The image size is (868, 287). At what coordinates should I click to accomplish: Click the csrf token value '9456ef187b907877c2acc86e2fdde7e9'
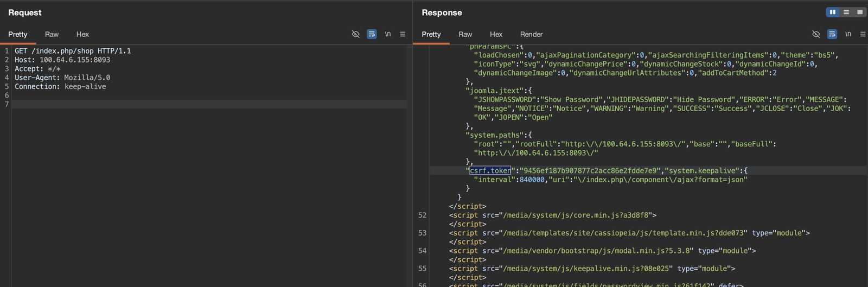click(x=590, y=170)
